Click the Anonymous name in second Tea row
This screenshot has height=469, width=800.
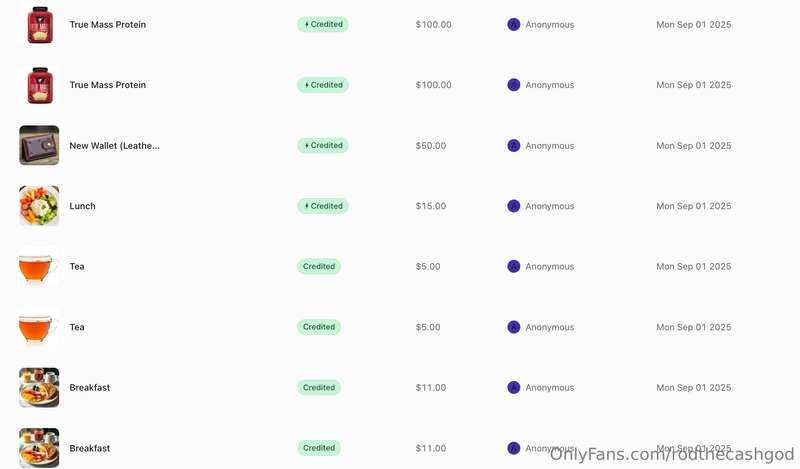549,327
